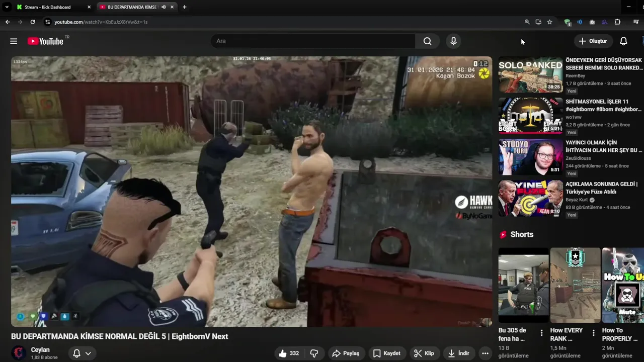Open Ceylan channel name link

pos(40,350)
